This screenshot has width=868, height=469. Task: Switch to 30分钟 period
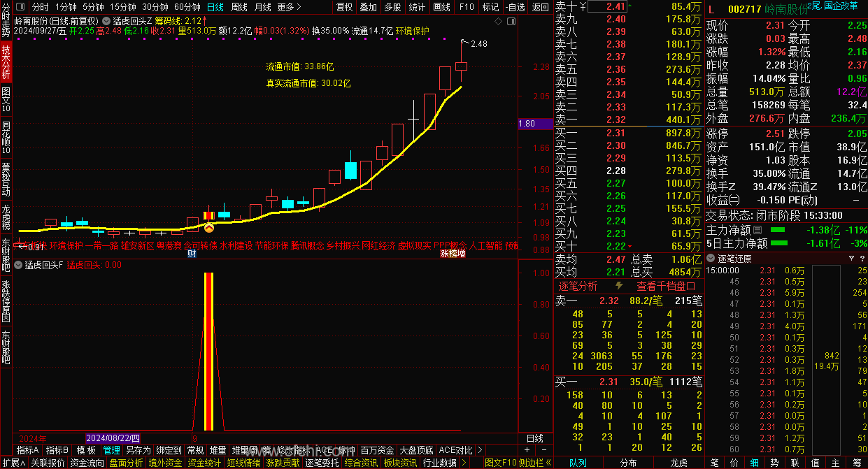pos(155,7)
